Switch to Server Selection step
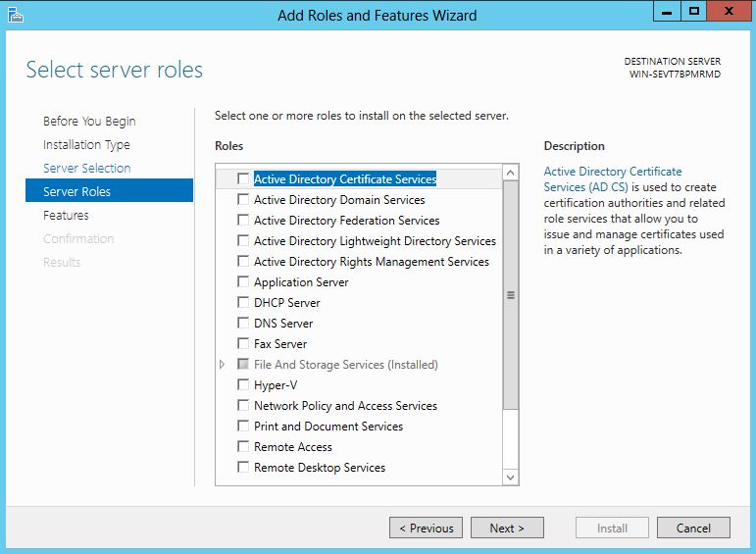Viewport: 756px width, 554px height. tap(86, 169)
